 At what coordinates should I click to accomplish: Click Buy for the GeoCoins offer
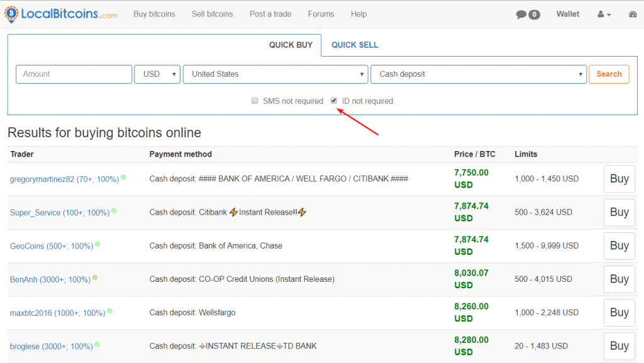(619, 245)
